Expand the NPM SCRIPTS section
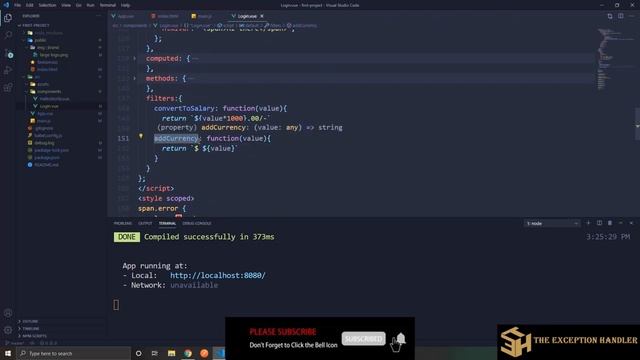 (x=34, y=336)
